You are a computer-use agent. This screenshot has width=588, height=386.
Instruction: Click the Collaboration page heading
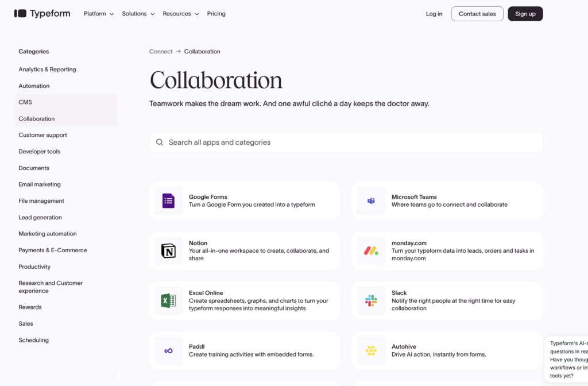click(216, 80)
